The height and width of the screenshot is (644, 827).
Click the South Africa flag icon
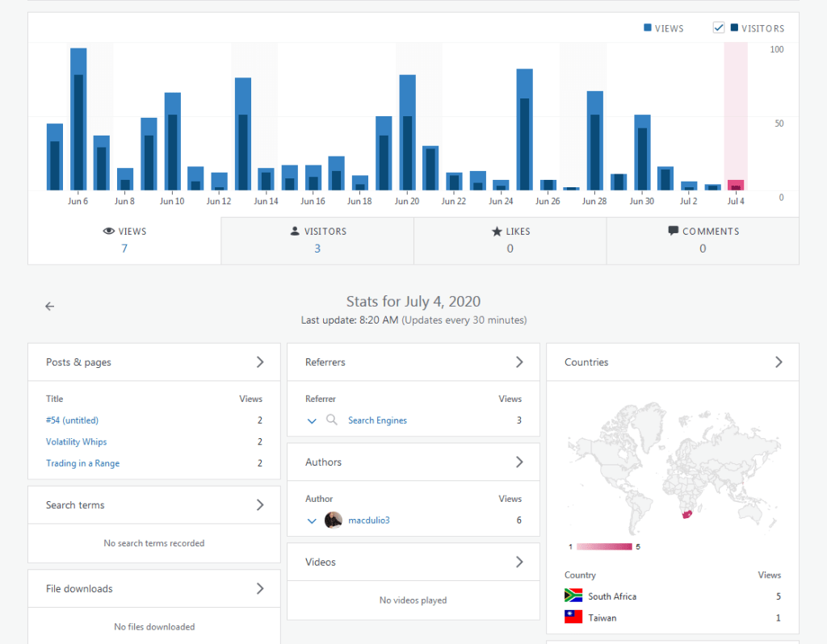click(573, 596)
